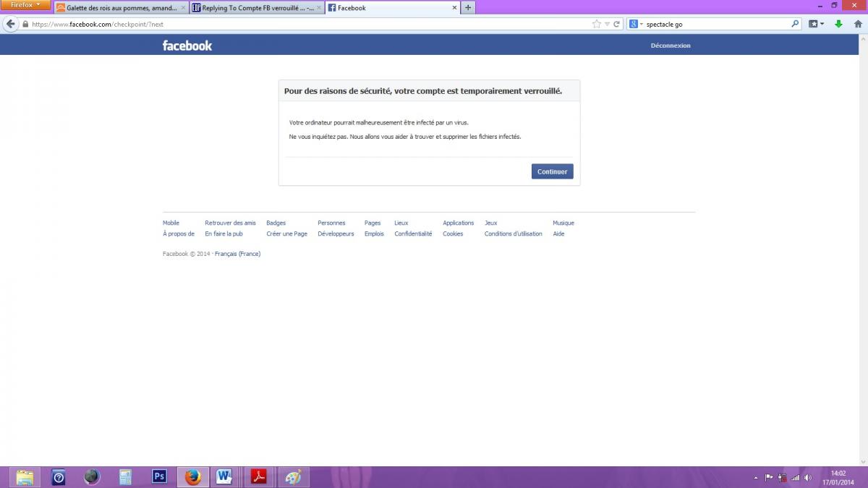Image resolution: width=868 pixels, height=488 pixels.
Task: Open Photoshop from the taskbar
Action: (159, 476)
